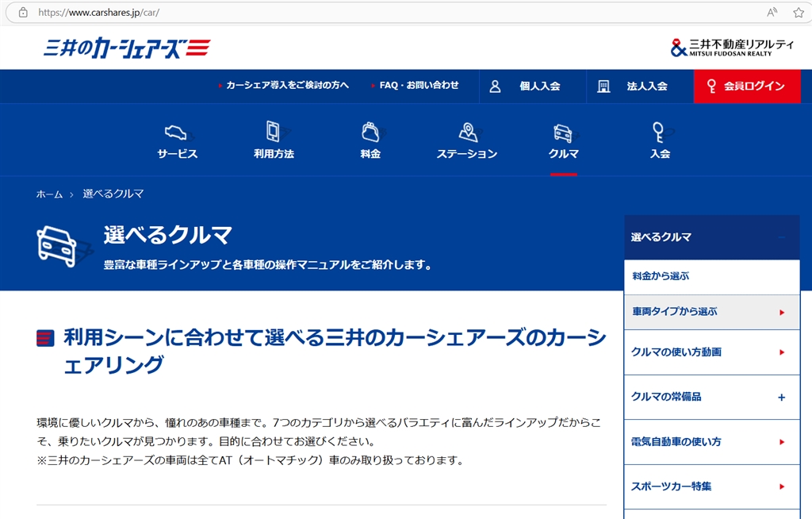Open クルマの常備品 sidebar item
Viewport: 812px width, 519px height.
pos(712,397)
